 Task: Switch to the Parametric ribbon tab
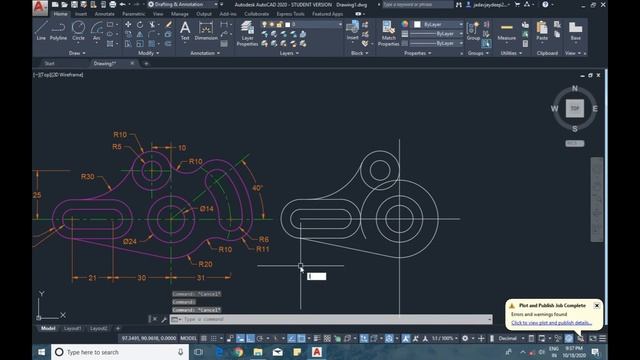click(x=133, y=14)
